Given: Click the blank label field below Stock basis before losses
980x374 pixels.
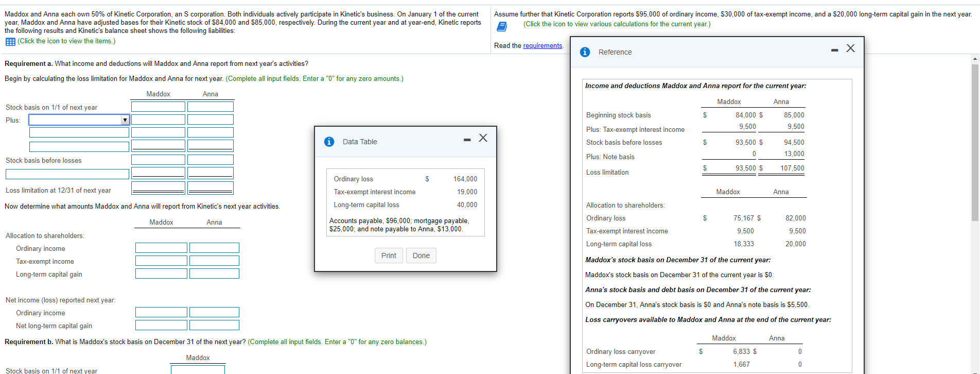Looking at the screenshot, I should (67, 174).
